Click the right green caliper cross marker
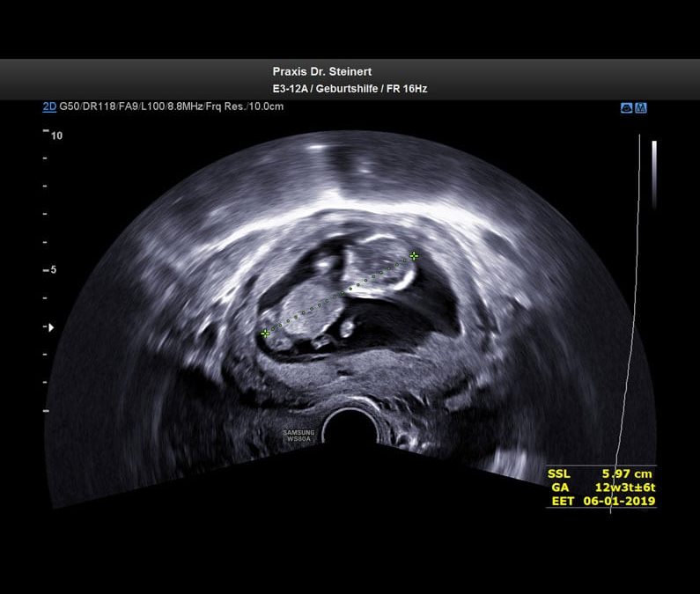The image size is (700, 594). (414, 256)
